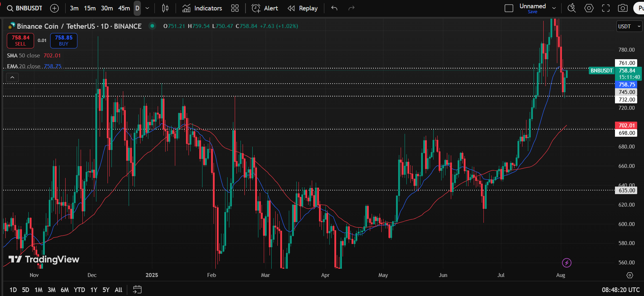Collapse the indicator legend with chevron

(x=12, y=77)
